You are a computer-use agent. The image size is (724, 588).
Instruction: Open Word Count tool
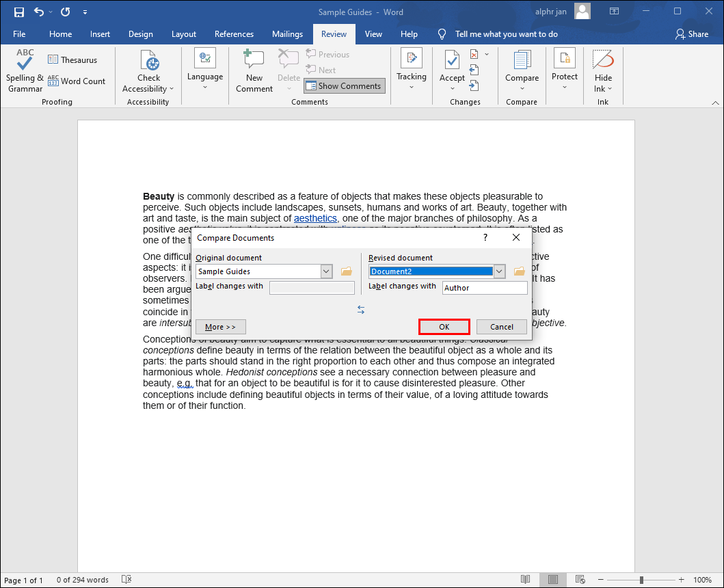77,81
